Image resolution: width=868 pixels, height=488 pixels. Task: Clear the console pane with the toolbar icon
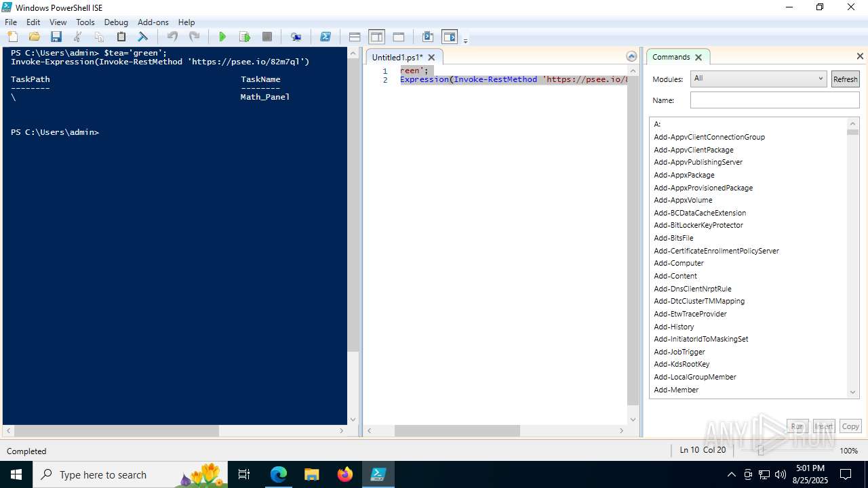point(142,37)
